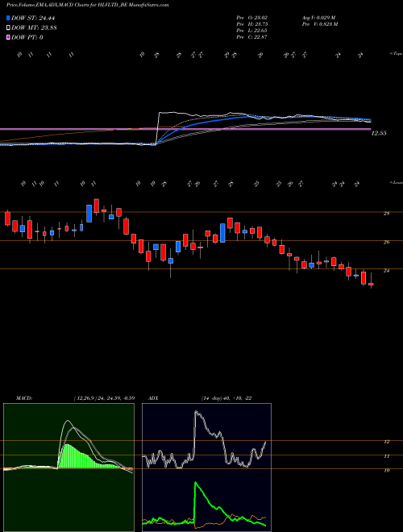Click the white DOW MT legend square
The height and width of the screenshot is (532, 403).
(9, 27)
